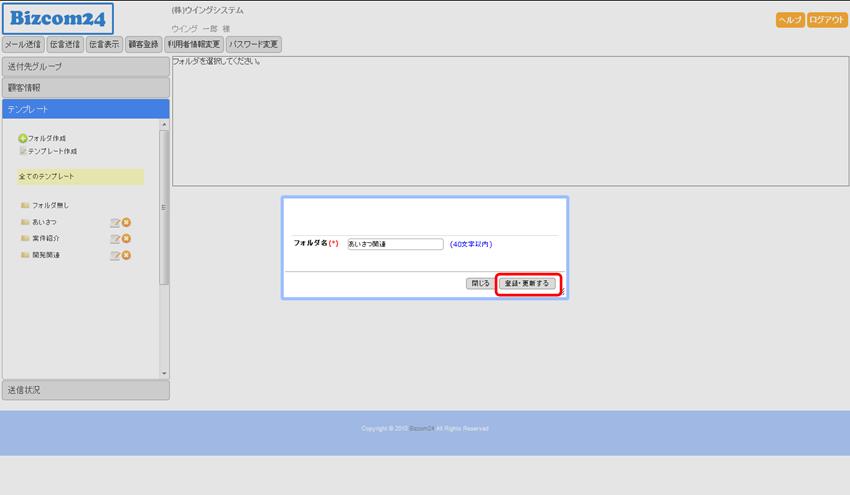
Task: Expand the 送信状況 accordion section
Action: click(x=85, y=390)
